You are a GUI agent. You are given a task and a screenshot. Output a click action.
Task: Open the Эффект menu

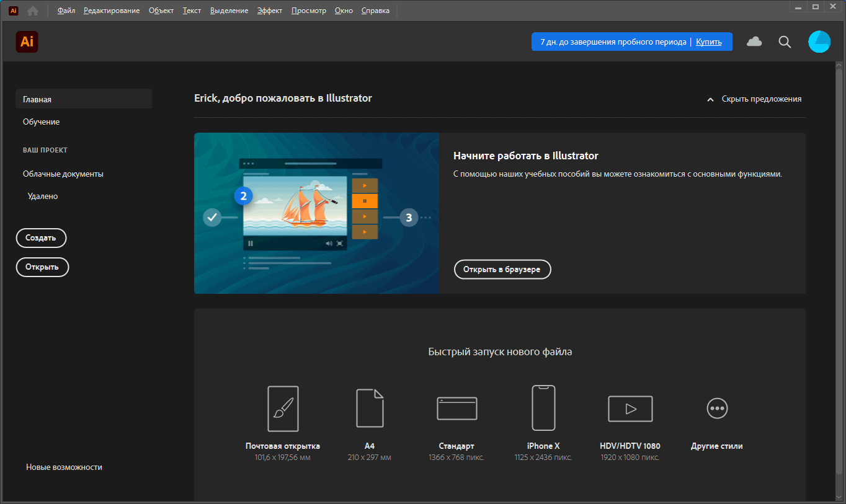tap(270, 11)
